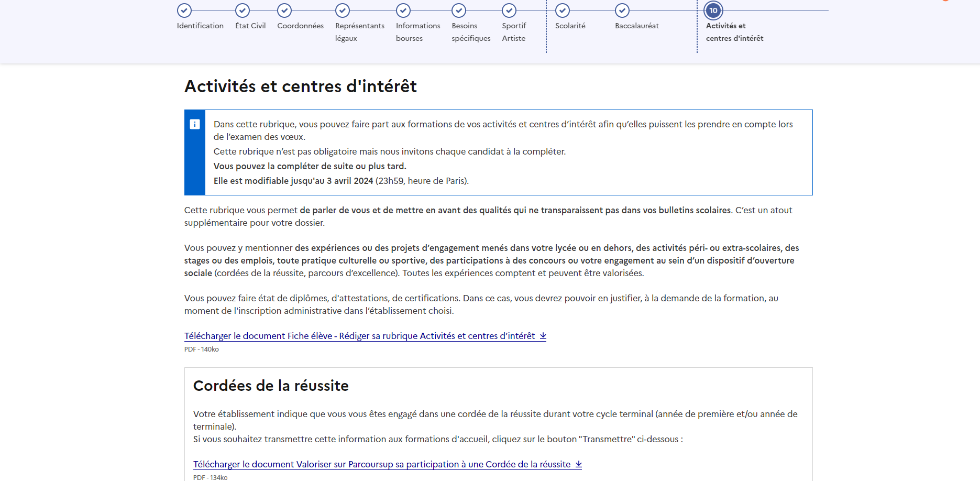Select the current Activités et centres d'intérêt step label
The image size is (980, 481).
tap(734, 32)
